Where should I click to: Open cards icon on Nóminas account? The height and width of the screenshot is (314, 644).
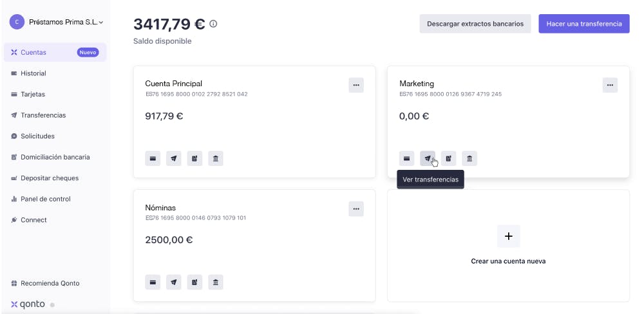(x=153, y=282)
